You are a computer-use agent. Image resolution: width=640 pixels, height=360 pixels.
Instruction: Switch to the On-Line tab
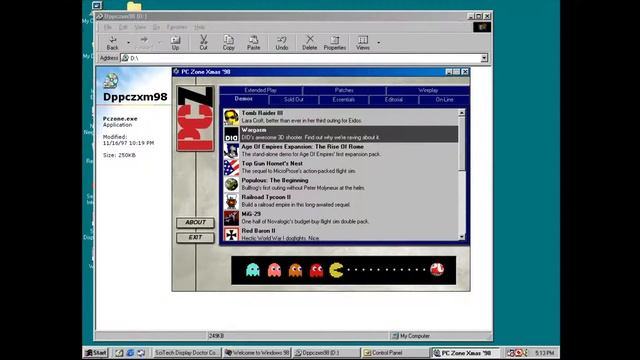click(x=444, y=100)
